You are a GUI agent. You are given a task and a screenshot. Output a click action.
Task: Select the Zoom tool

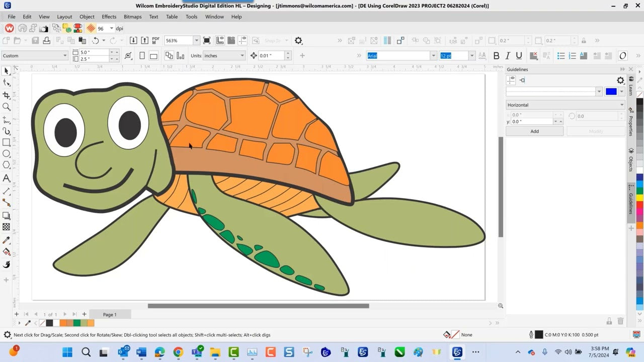click(7, 107)
